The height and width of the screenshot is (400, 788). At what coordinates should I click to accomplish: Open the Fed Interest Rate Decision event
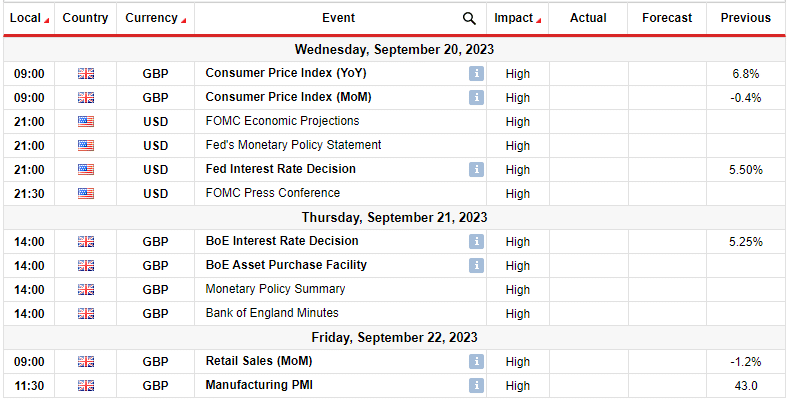click(280, 169)
